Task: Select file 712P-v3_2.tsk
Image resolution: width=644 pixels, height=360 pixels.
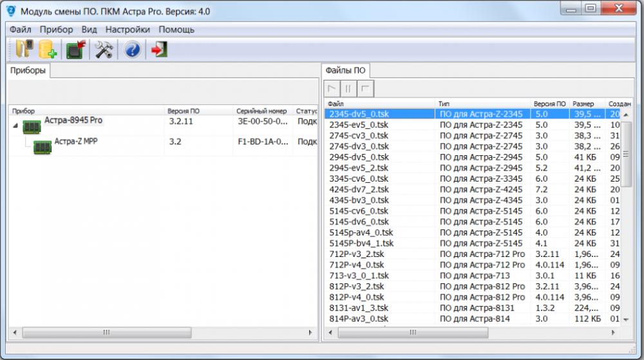Action: pyautogui.click(x=357, y=254)
